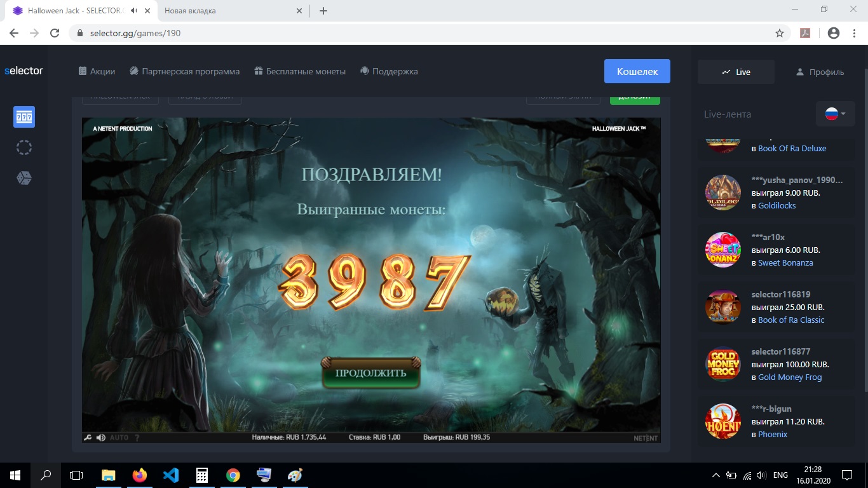Click the Sweet Bonanza game thumbnail

[x=723, y=250]
